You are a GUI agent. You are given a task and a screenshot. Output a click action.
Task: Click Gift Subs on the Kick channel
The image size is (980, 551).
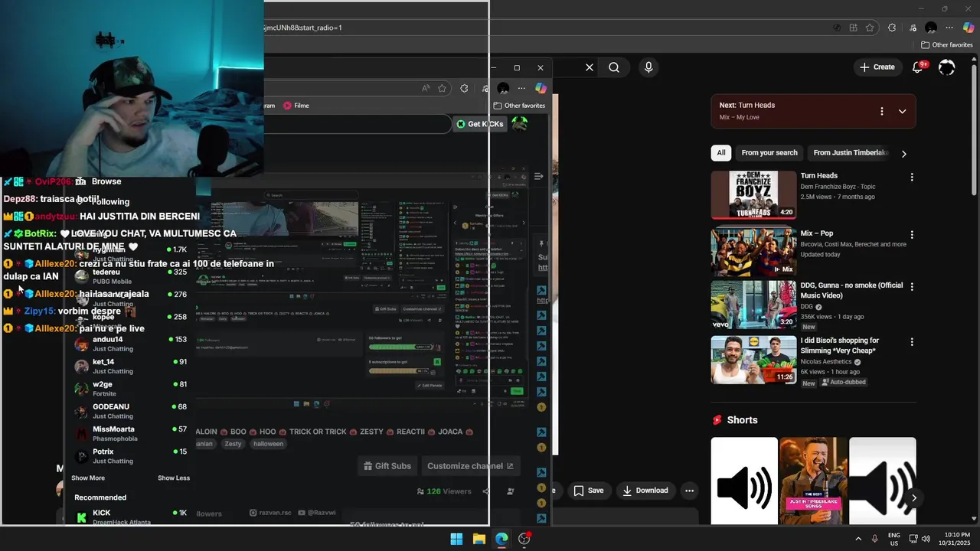387,466
